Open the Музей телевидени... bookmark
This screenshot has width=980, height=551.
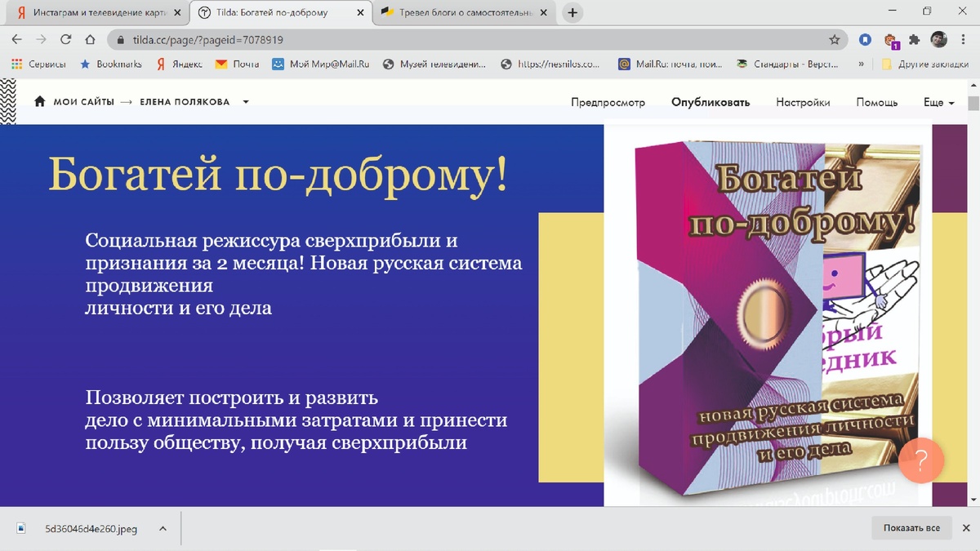click(x=434, y=64)
